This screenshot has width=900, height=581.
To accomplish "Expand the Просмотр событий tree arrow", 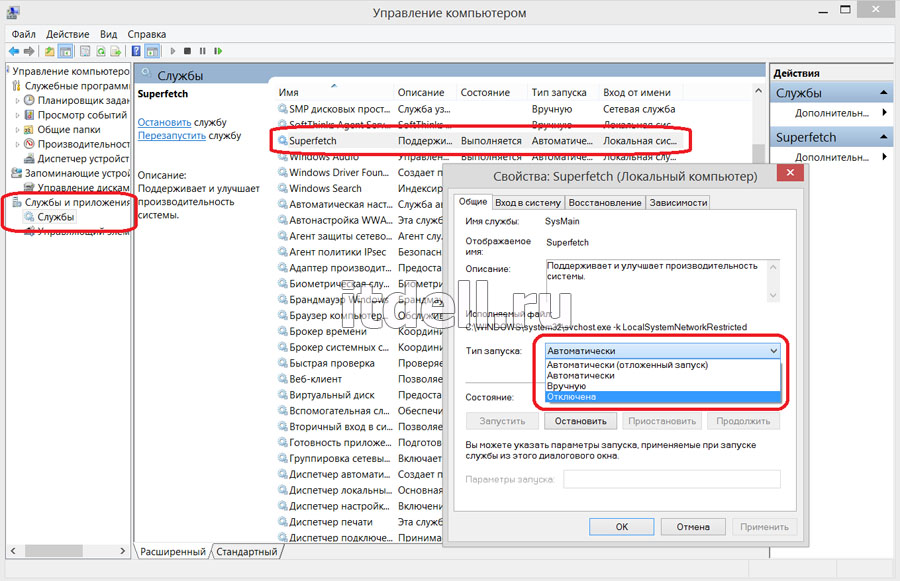I will (x=17, y=115).
